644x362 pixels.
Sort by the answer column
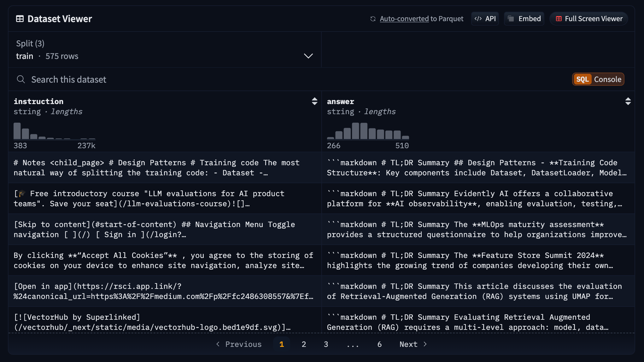click(x=628, y=101)
